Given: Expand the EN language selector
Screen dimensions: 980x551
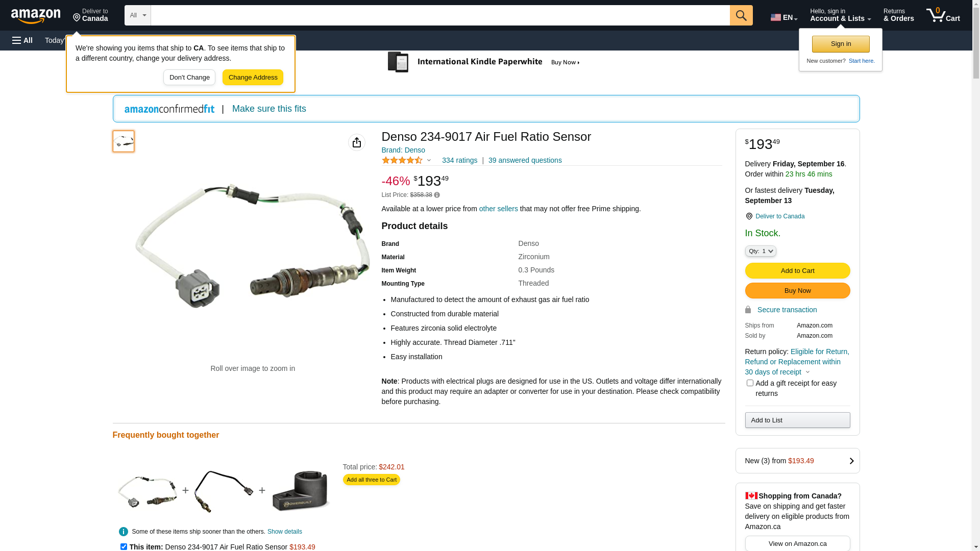Looking at the screenshot, I should coord(784,17).
